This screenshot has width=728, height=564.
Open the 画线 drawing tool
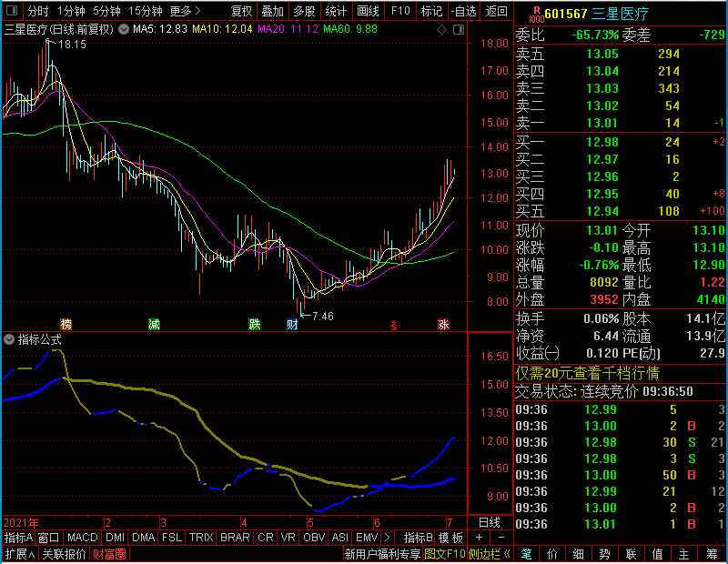(x=368, y=11)
